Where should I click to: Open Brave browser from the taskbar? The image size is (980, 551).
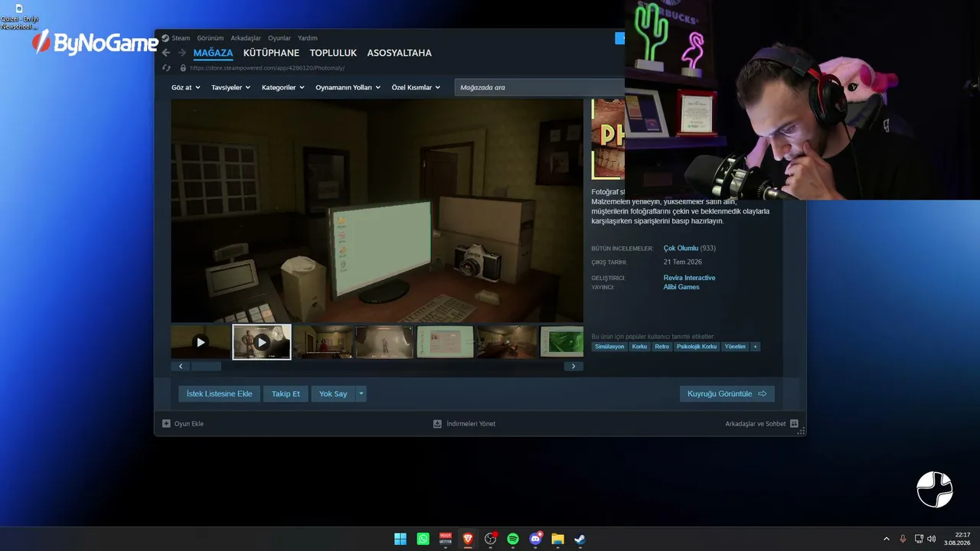[468, 539]
